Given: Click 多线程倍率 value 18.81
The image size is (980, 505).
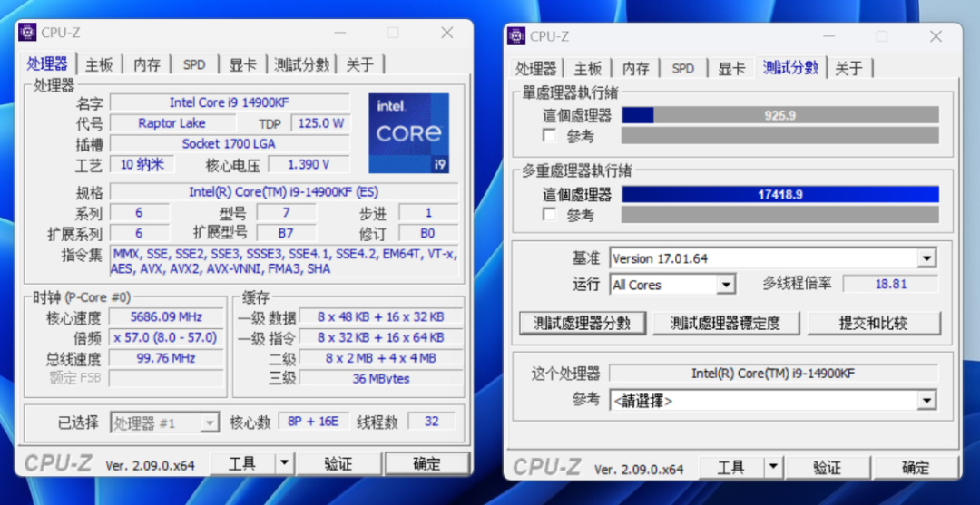Looking at the screenshot, I should coord(891,284).
